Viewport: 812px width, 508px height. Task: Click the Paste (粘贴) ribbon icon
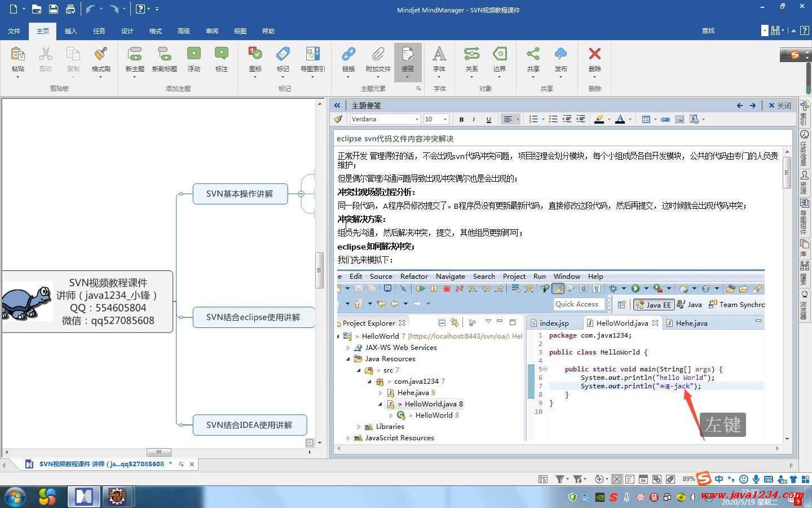(x=18, y=55)
